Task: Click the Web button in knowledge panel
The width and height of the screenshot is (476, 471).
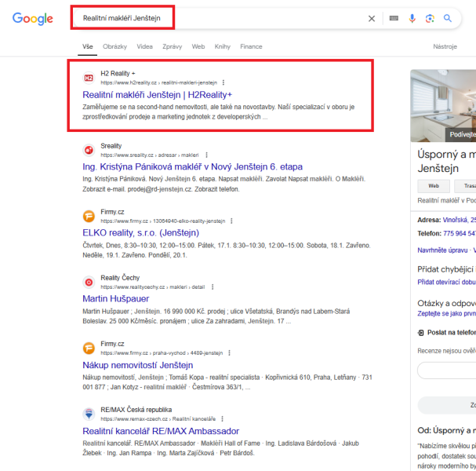Action: 434,186
